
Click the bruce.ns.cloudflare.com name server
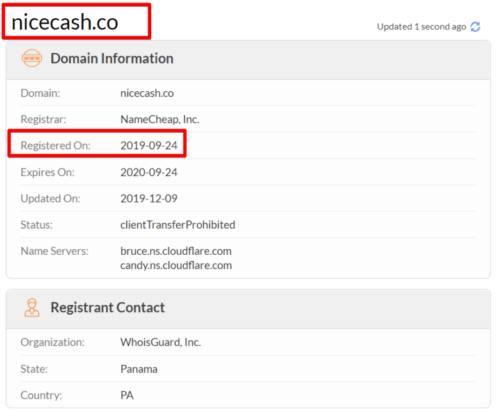coord(176,251)
